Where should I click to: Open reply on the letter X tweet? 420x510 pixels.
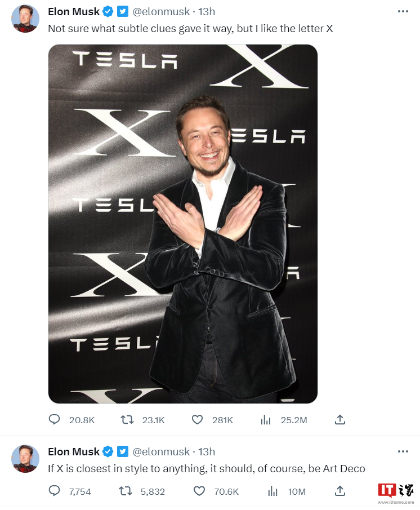click(x=54, y=420)
